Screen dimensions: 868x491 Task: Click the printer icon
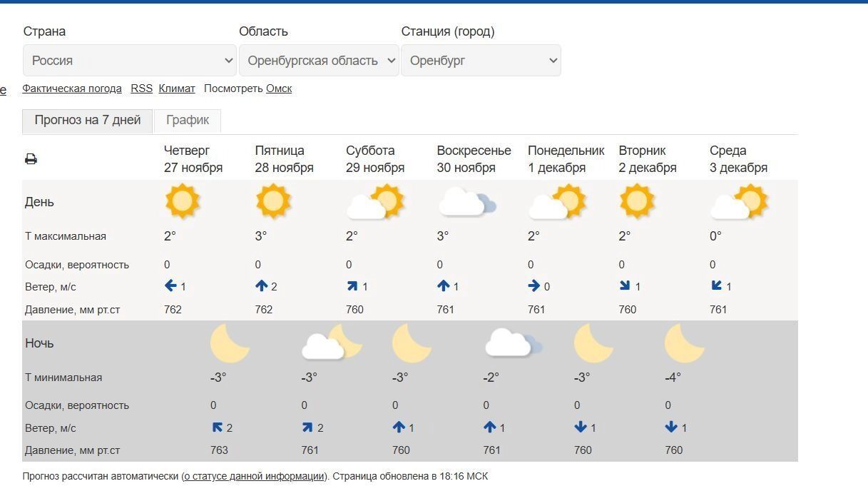[31, 159]
